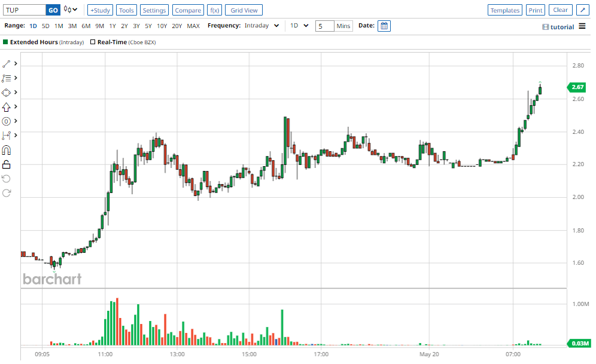Open the candlestick chart type selector
The image size is (596, 364).
71,10
